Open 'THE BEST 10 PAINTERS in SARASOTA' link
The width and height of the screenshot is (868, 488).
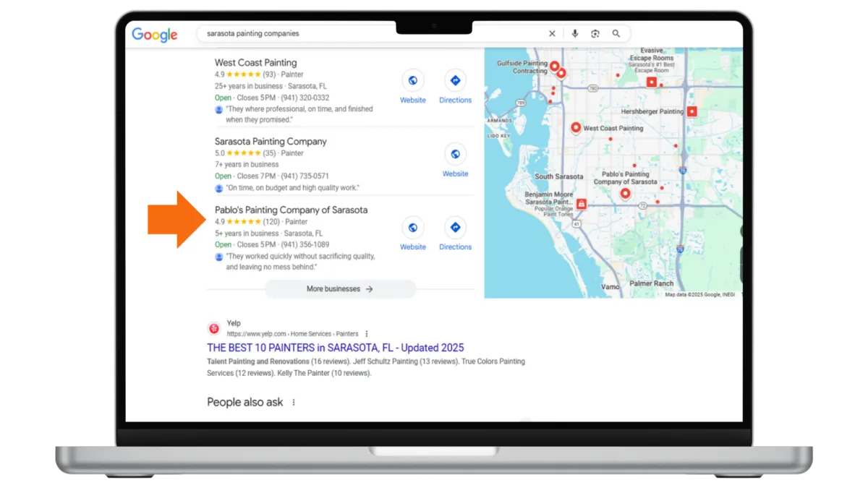tap(336, 348)
